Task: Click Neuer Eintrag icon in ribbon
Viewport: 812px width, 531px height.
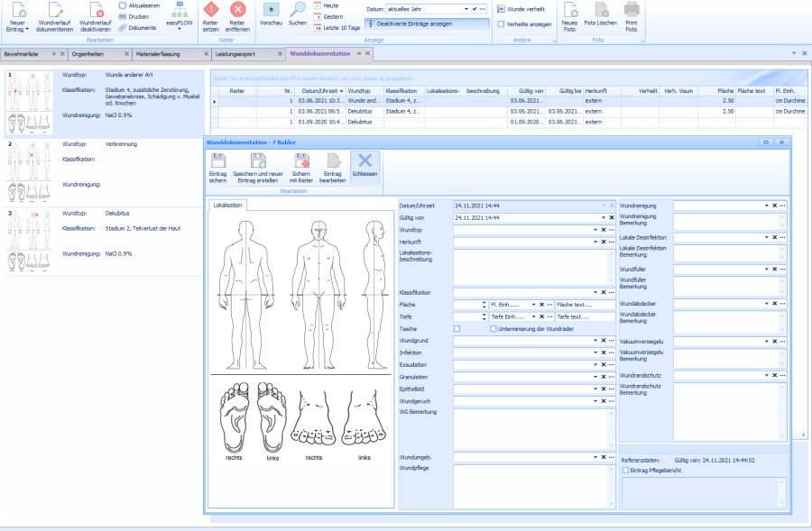Action: click(x=18, y=12)
